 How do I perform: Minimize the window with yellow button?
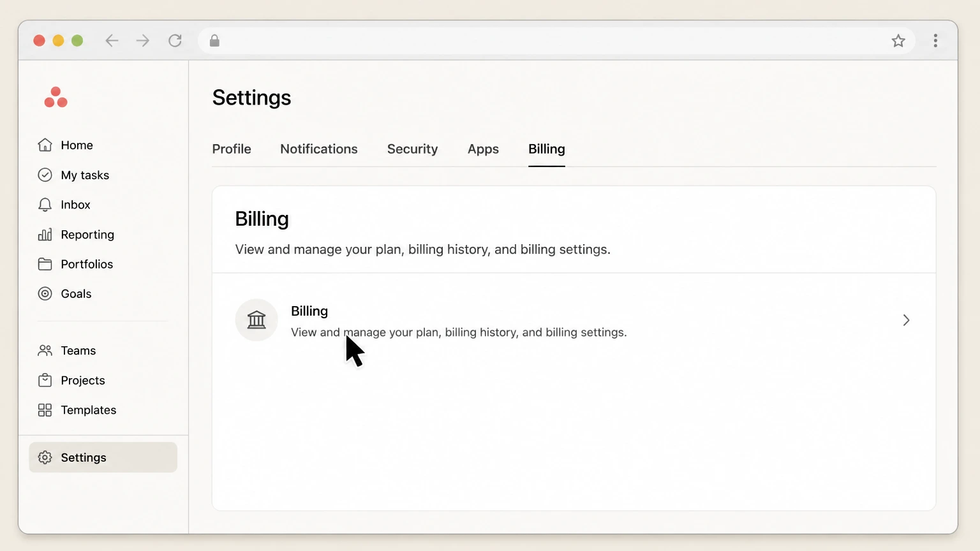(58, 41)
